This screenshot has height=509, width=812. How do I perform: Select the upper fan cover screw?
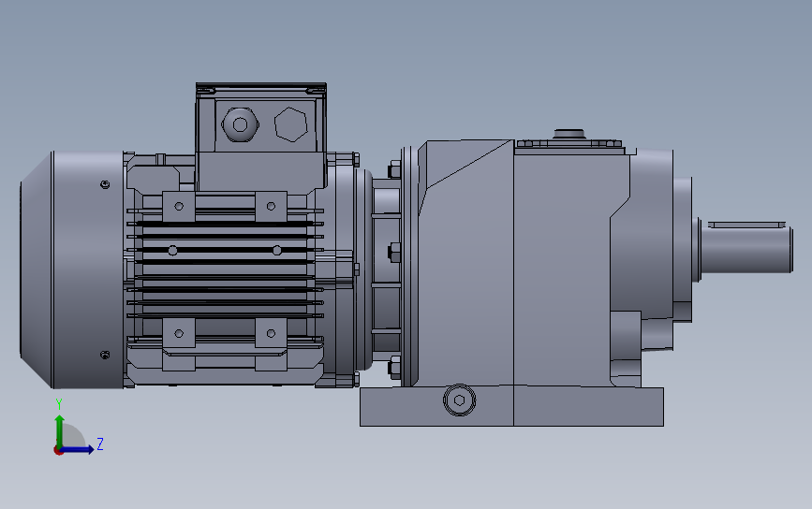point(105,184)
